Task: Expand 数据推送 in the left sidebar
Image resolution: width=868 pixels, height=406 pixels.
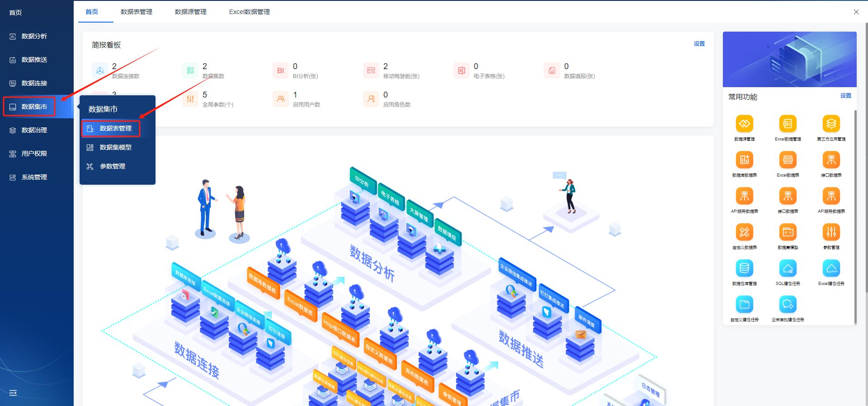Action: point(37,60)
